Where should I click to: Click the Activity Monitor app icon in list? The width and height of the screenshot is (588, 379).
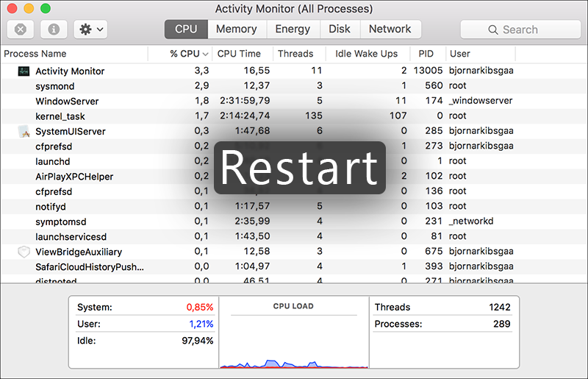coord(24,71)
